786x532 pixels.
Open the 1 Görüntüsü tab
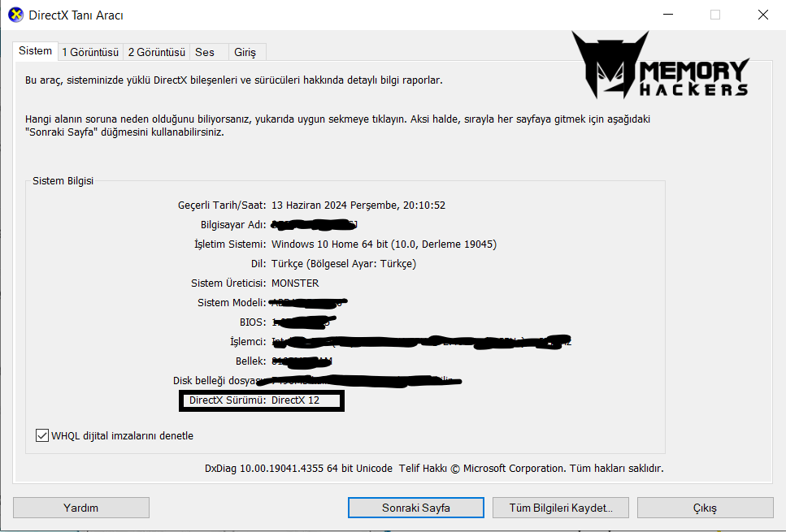(90, 52)
